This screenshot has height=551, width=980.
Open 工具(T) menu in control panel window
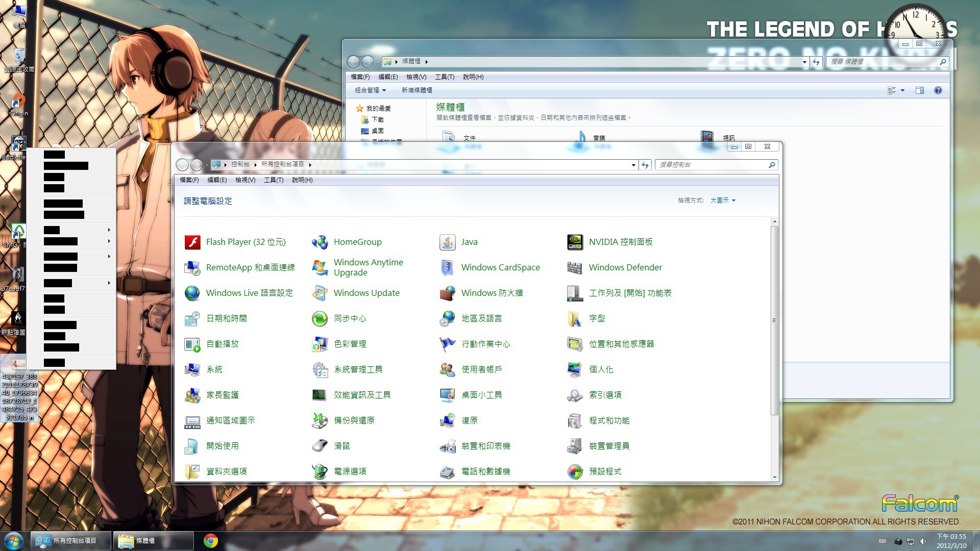274,180
